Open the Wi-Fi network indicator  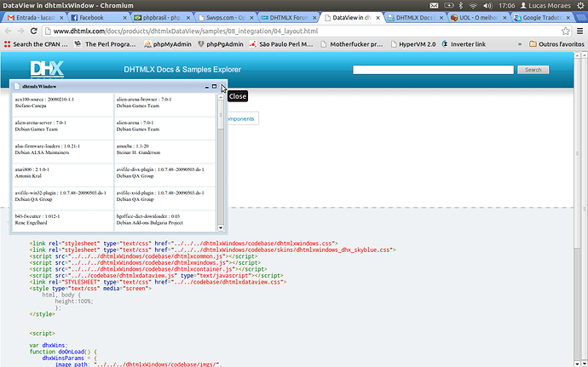click(x=473, y=5)
